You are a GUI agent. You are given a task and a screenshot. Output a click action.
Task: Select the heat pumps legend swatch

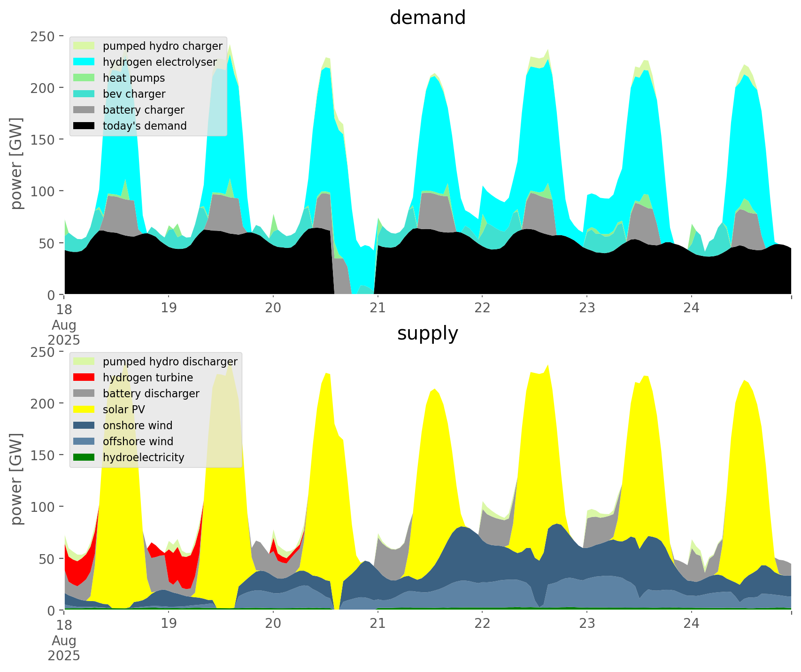coord(85,78)
